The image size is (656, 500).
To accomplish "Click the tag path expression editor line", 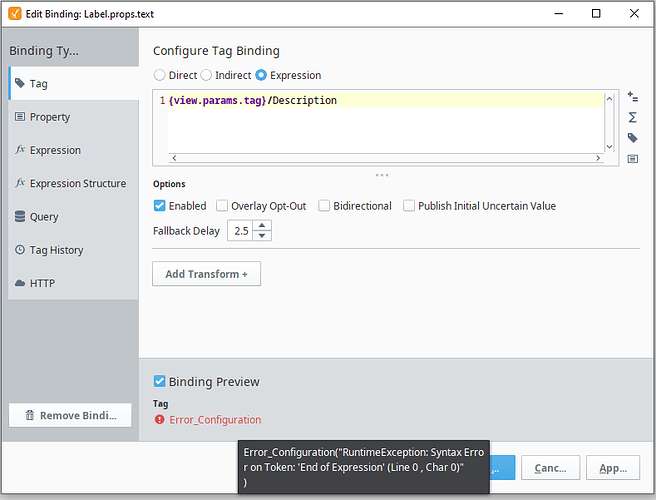I will coord(386,100).
